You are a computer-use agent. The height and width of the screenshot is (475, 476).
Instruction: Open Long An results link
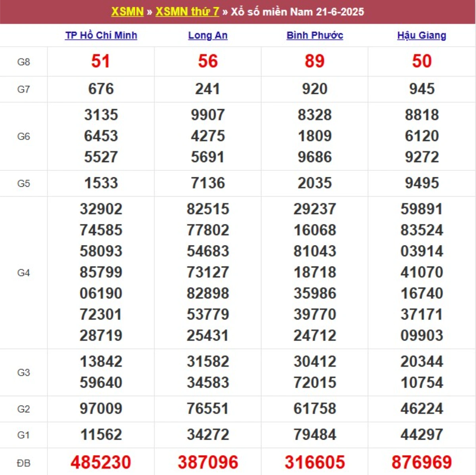point(208,35)
